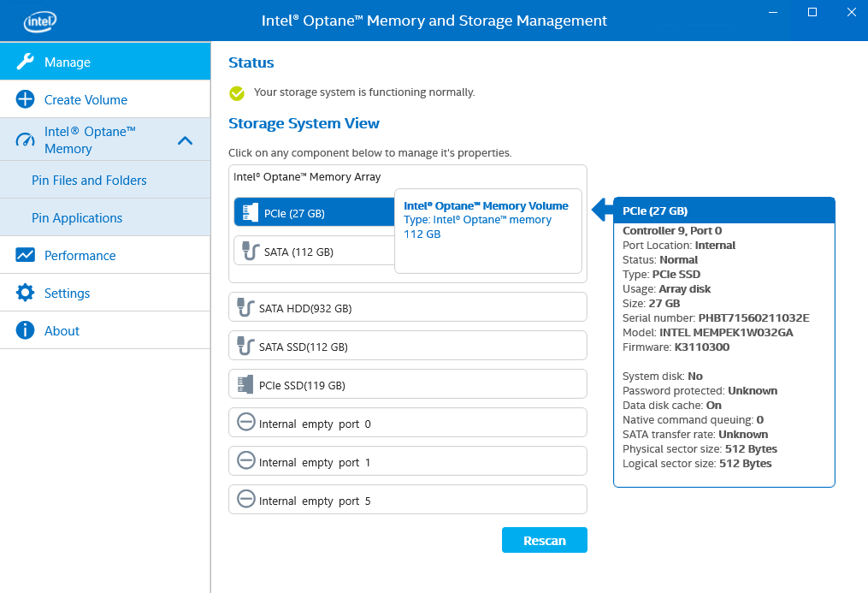The image size is (868, 593).
Task: Collapse the Intel Optane Memory section chevron
Action: (185, 140)
